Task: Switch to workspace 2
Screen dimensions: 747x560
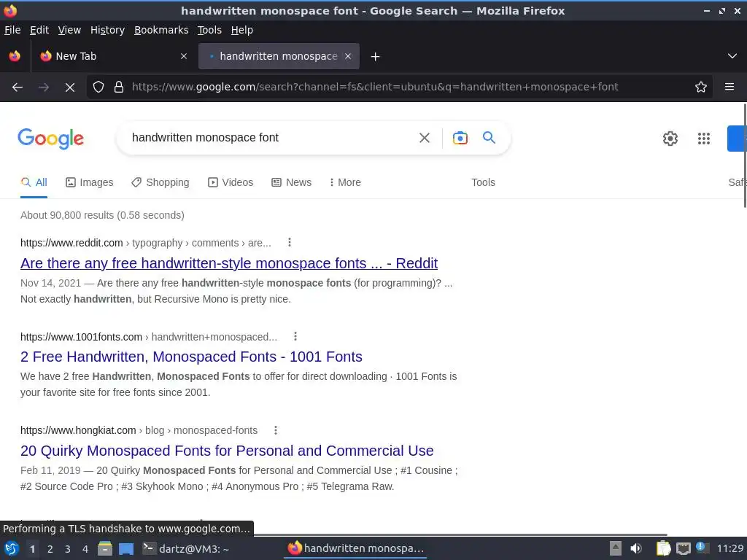Action: (x=50, y=549)
